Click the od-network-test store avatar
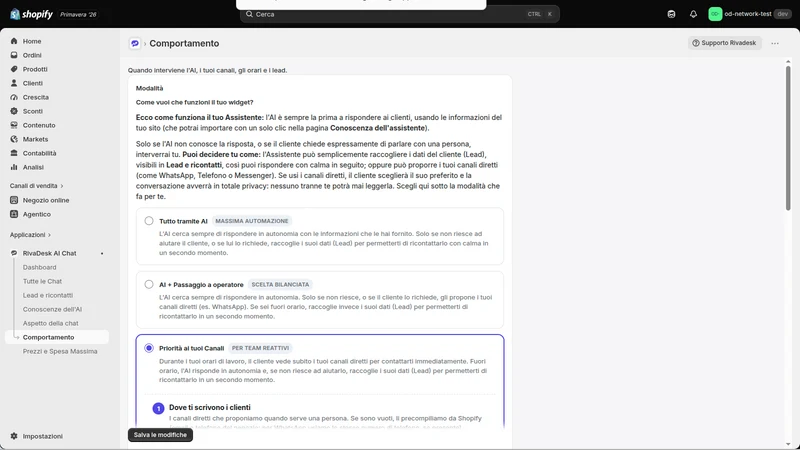 click(x=715, y=14)
